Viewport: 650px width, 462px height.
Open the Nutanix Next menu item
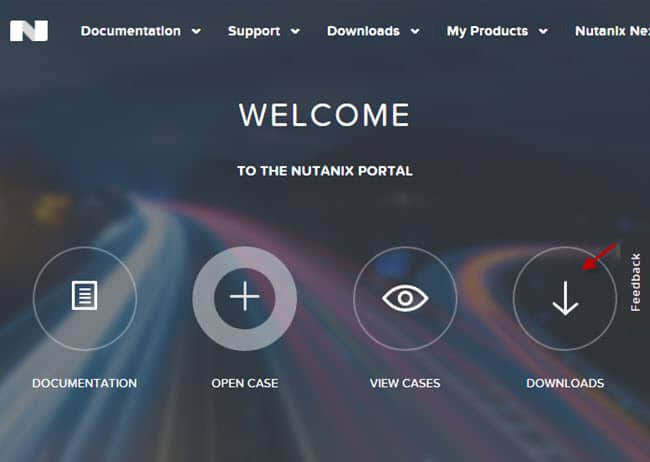pos(612,31)
